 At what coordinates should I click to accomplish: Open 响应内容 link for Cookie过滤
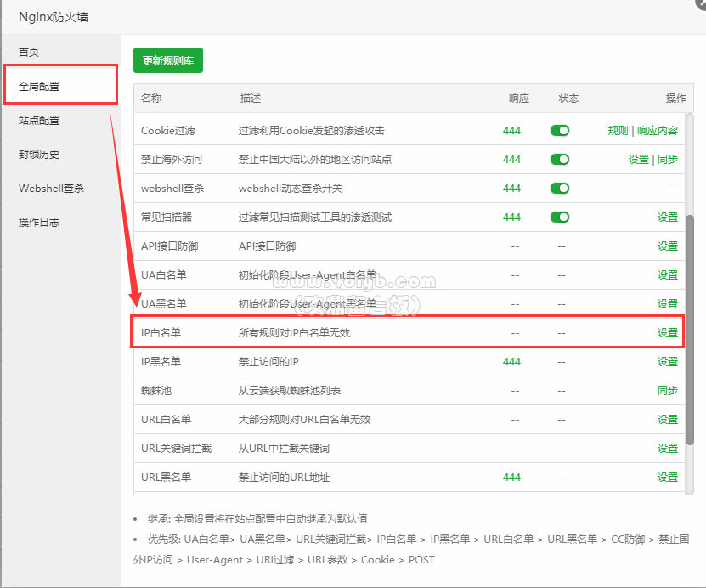pos(658,131)
